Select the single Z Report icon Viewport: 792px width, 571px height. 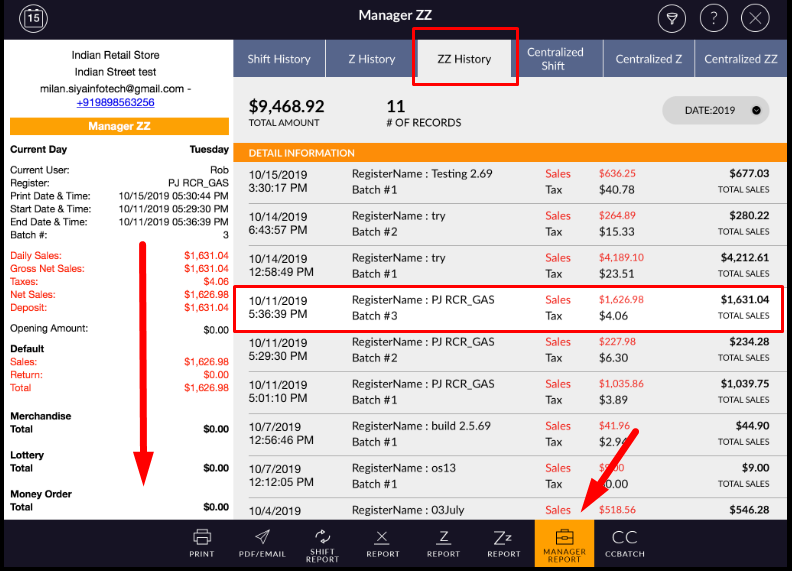[x=443, y=543]
